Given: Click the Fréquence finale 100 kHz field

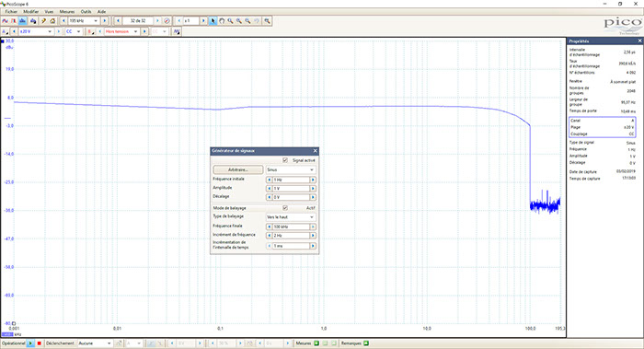Looking at the screenshot, I should [x=291, y=227].
